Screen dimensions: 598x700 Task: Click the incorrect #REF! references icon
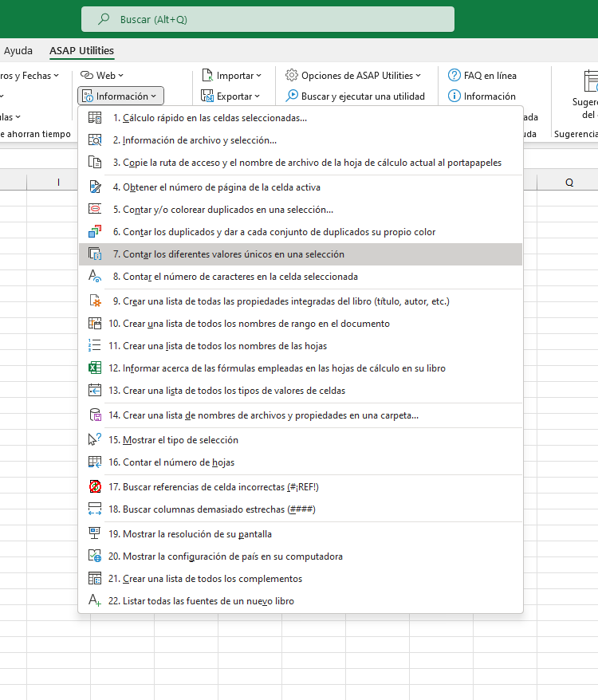(95, 486)
